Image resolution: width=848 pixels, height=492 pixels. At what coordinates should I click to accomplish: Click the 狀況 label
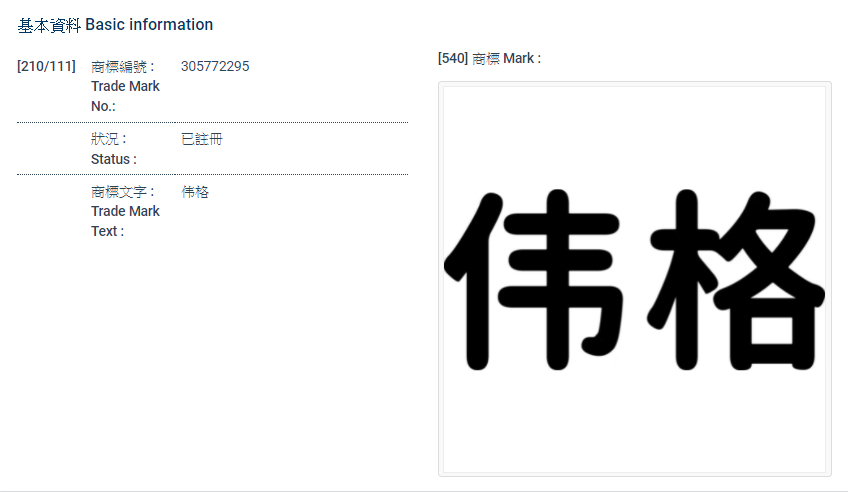tap(108, 139)
